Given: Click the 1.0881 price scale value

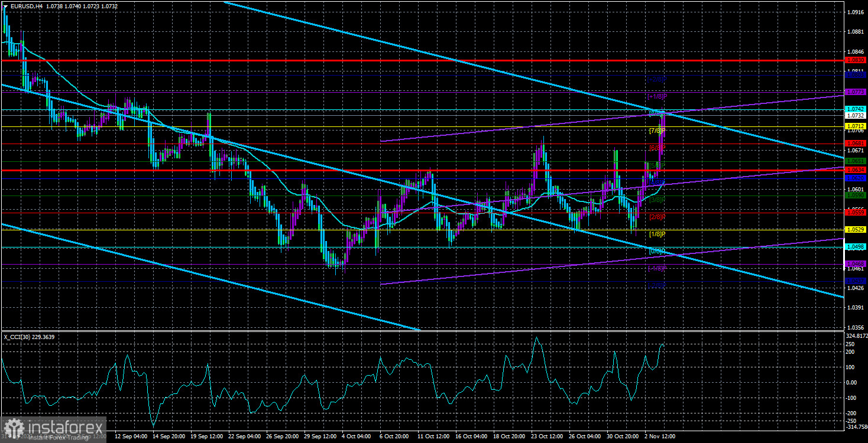Looking at the screenshot, I should click(x=856, y=32).
